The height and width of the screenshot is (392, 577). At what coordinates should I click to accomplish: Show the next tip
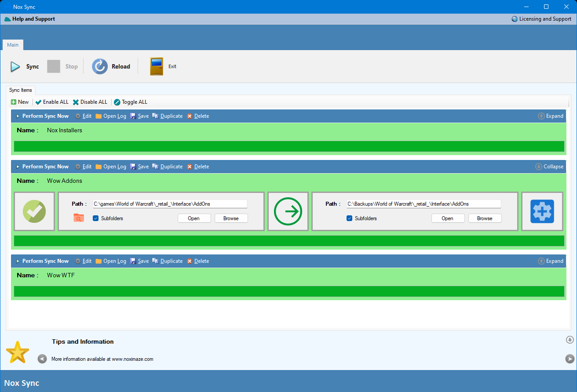coord(570,359)
